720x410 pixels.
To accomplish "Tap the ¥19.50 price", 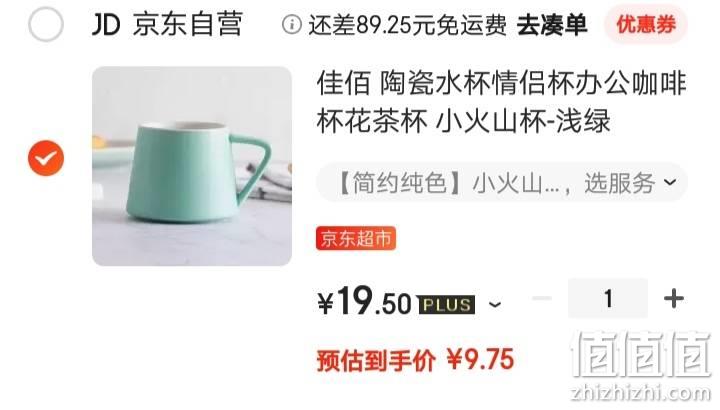I will (x=364, y=301).
